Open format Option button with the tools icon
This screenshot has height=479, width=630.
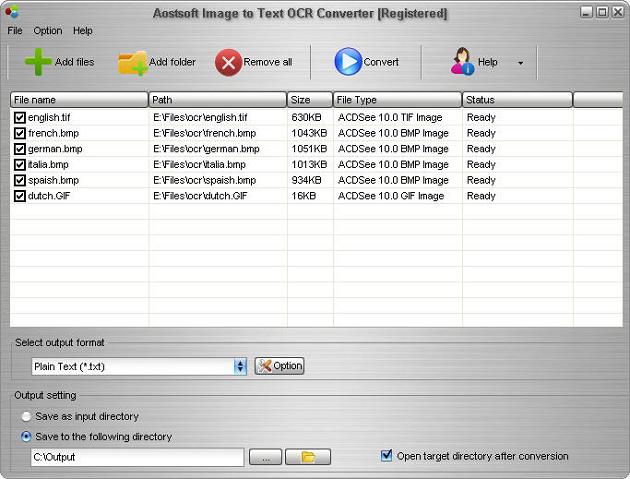tap(279, 366)
